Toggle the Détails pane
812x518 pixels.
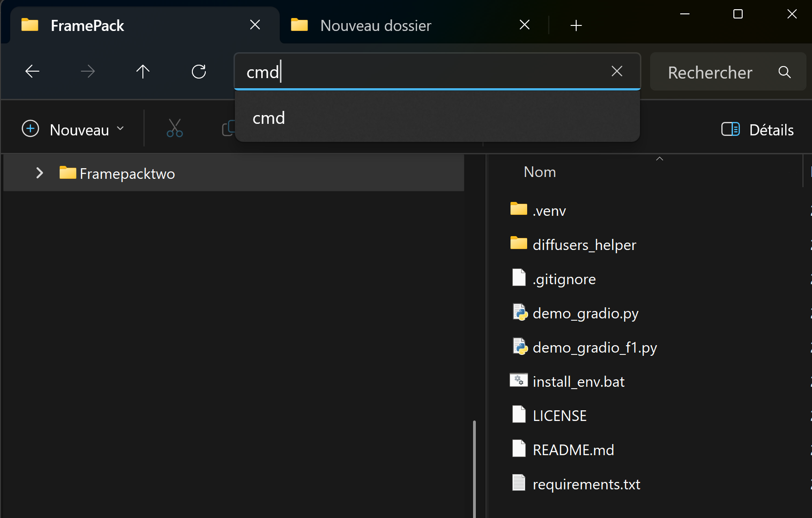point(757,129)
